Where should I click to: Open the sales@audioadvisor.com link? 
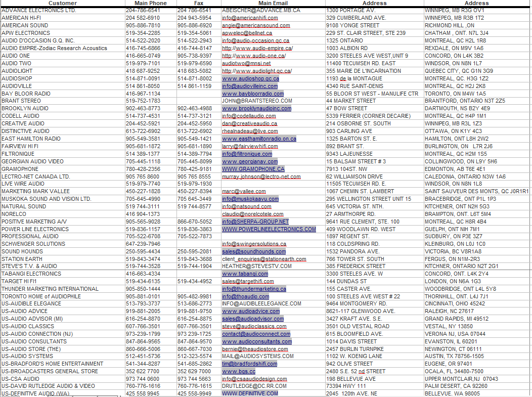tap(253, 319)
